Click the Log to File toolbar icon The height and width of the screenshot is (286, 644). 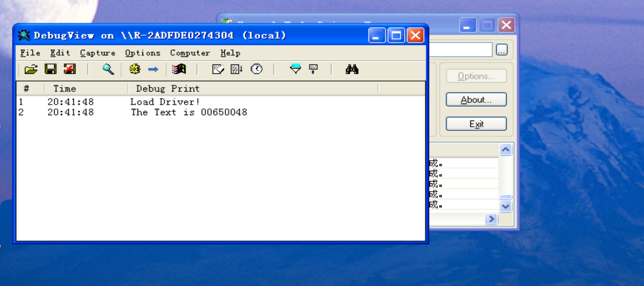click(70, 69)
